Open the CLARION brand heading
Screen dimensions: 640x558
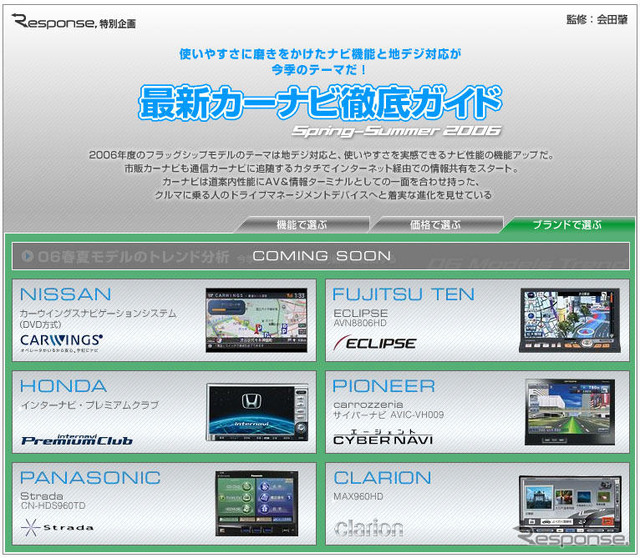pos(382,478)
